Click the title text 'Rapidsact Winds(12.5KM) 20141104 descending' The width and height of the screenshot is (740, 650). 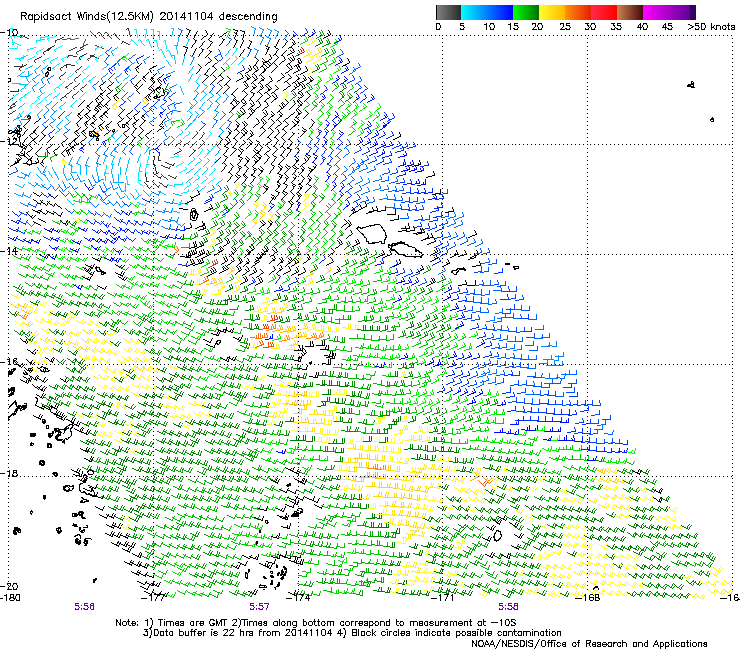pyautogui.click(x=149, y=16)
